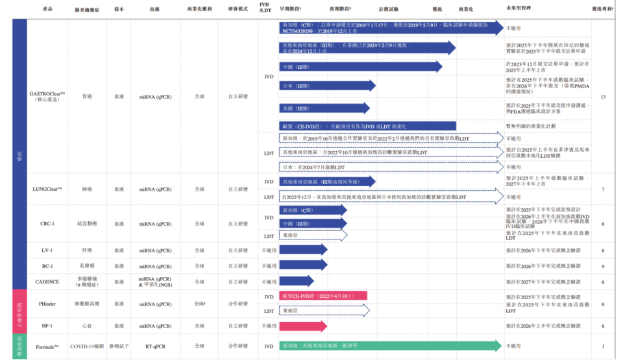Click the blue 癌症 category side label
Screen dimensions: 623x364
pos(20,154)
